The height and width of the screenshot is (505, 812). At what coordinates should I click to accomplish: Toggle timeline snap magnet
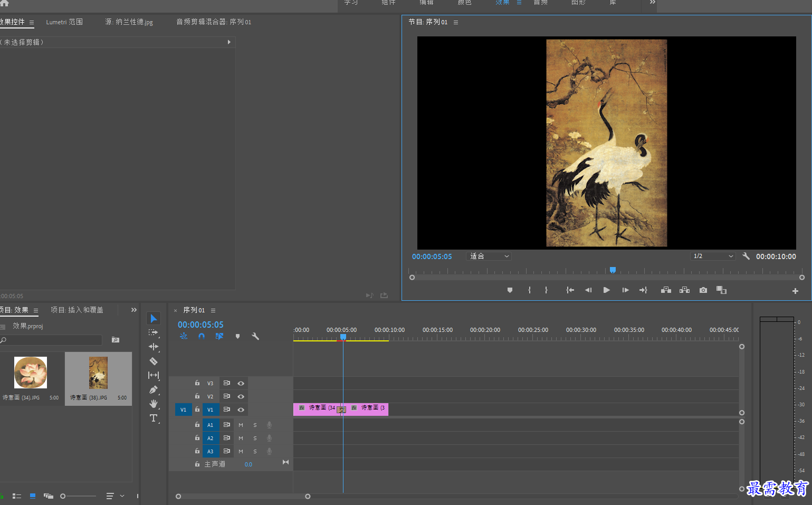[202, 336]
